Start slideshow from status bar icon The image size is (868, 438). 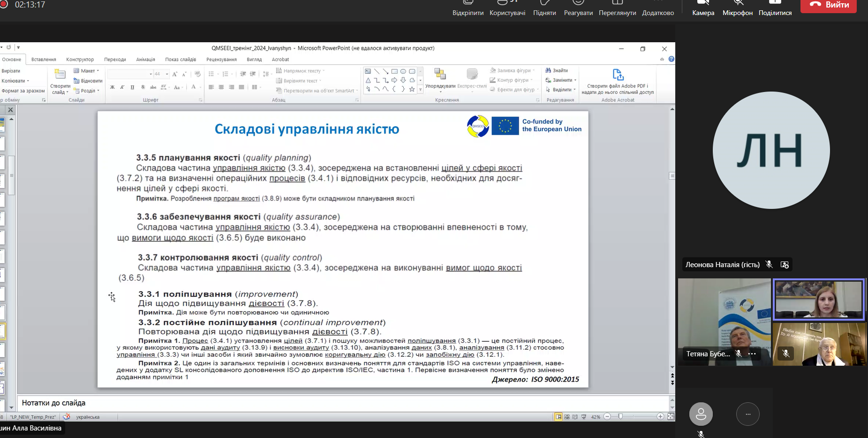click(x=584, y=417)
